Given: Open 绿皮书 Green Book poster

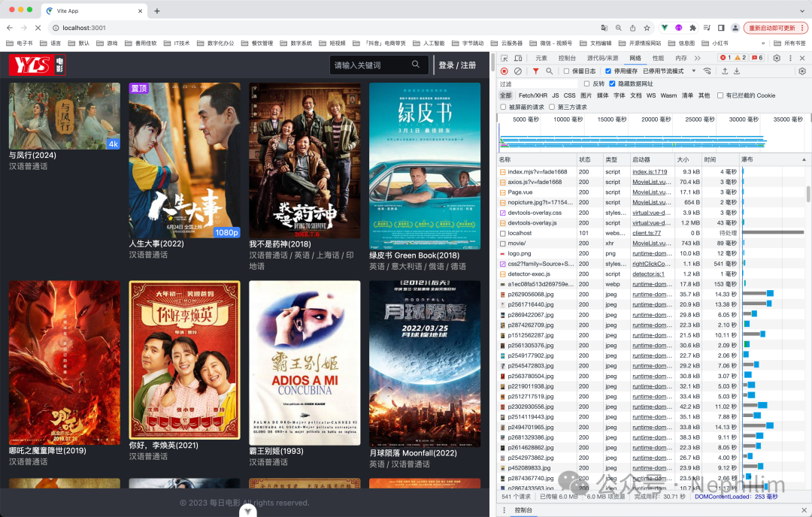Looking at the screenshot, I should (425, 166).
